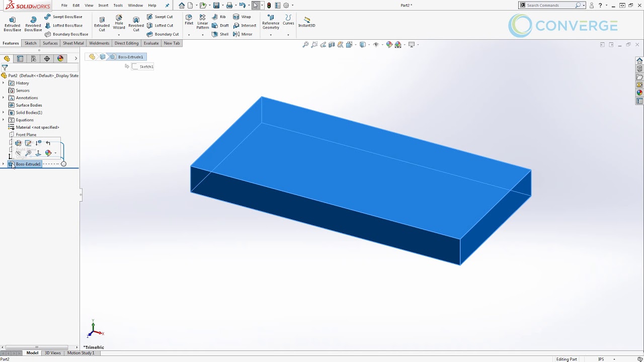Select the Sensors tree item

[19, 90]
